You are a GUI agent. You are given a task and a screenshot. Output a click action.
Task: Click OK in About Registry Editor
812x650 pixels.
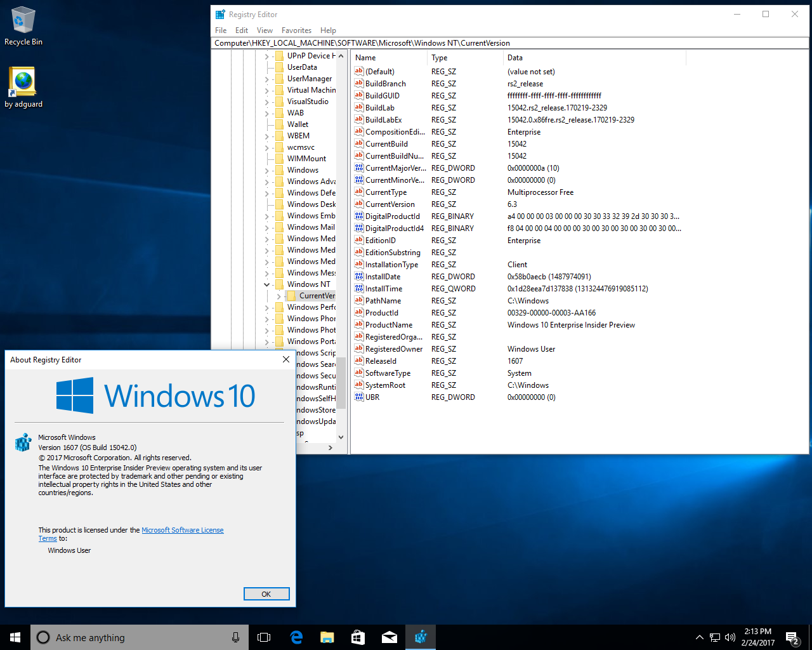coord(266,594)
